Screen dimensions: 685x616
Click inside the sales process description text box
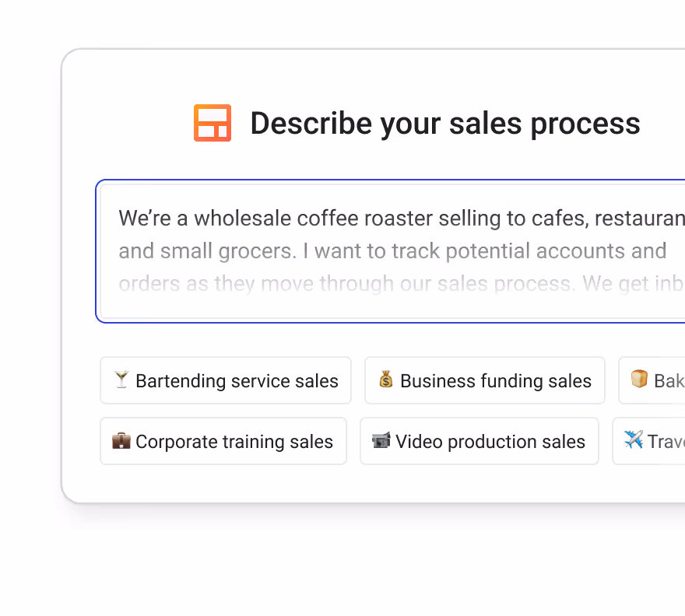point(389,250)
